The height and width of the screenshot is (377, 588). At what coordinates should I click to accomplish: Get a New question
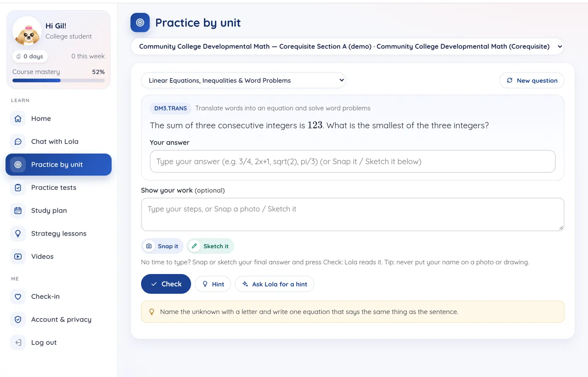532,80
